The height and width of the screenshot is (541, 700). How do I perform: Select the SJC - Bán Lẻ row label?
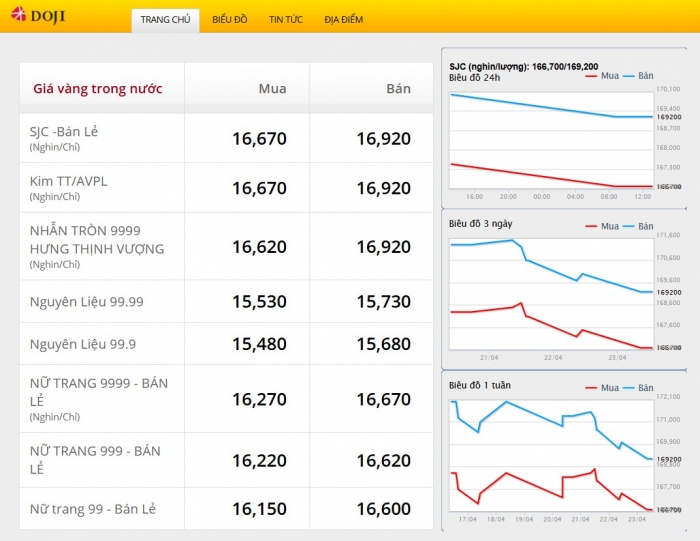pos(64,131)
